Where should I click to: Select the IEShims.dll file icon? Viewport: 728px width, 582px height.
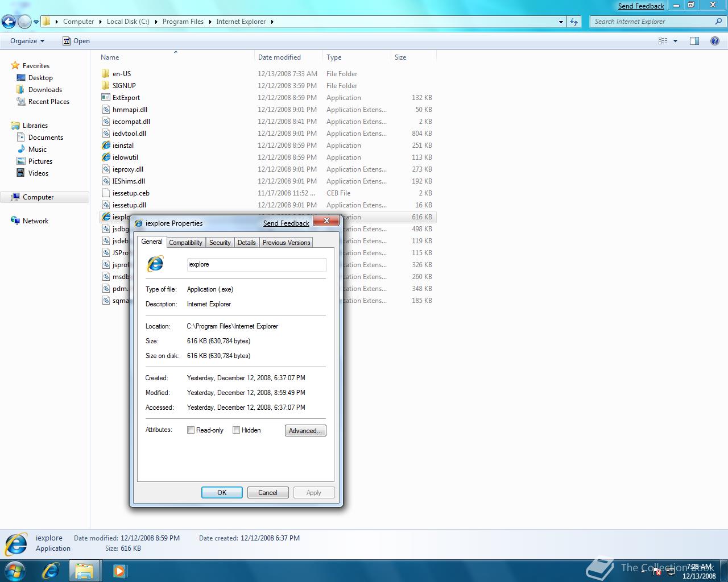[106, 181]
